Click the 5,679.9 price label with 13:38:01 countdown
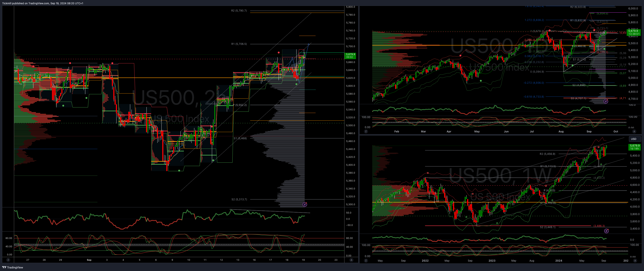 [634, 32]
